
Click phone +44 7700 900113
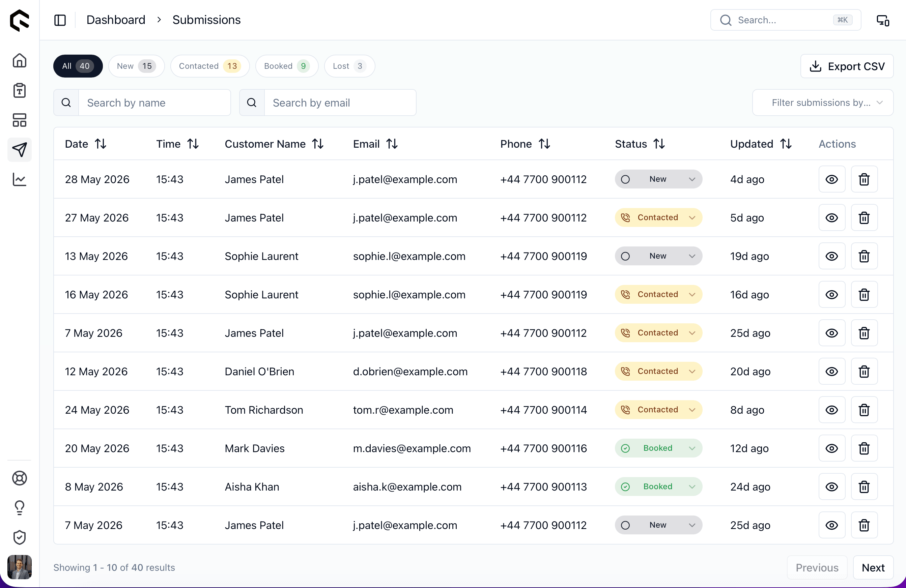[x=543, y=487]
